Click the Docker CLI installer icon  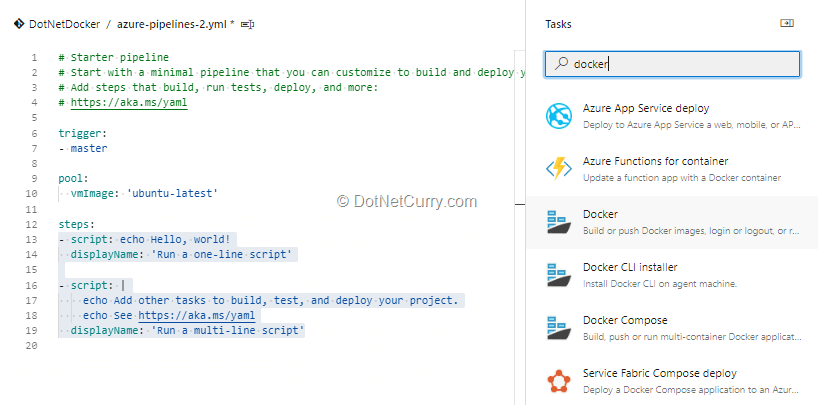tap(559, 275)
